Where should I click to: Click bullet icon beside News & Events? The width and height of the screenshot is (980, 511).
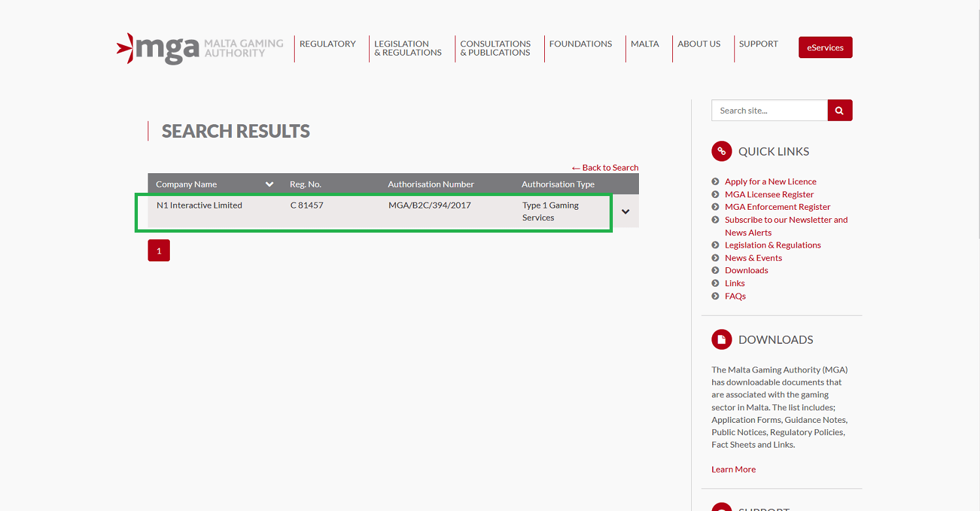[x=715, y=258]
